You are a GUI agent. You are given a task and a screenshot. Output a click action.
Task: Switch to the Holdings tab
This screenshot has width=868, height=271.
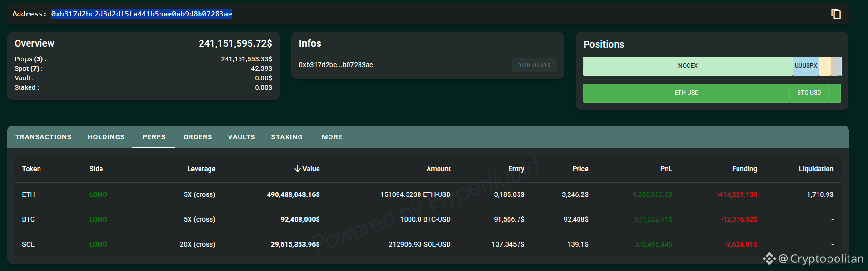106,137
